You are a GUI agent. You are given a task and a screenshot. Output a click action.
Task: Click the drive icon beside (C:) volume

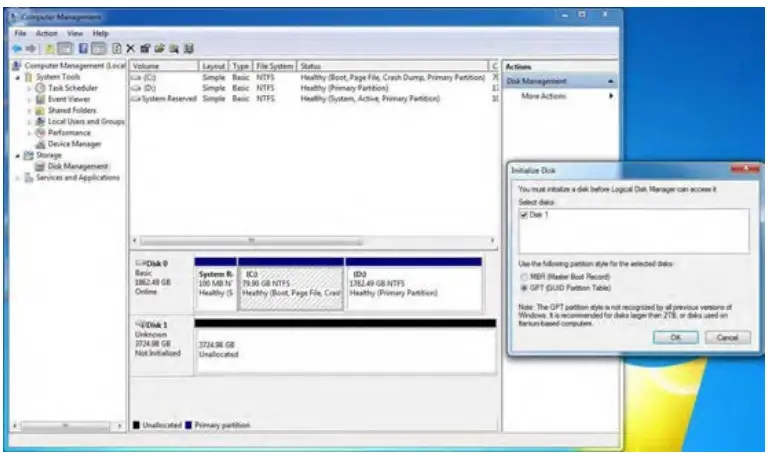coord(136,77)
